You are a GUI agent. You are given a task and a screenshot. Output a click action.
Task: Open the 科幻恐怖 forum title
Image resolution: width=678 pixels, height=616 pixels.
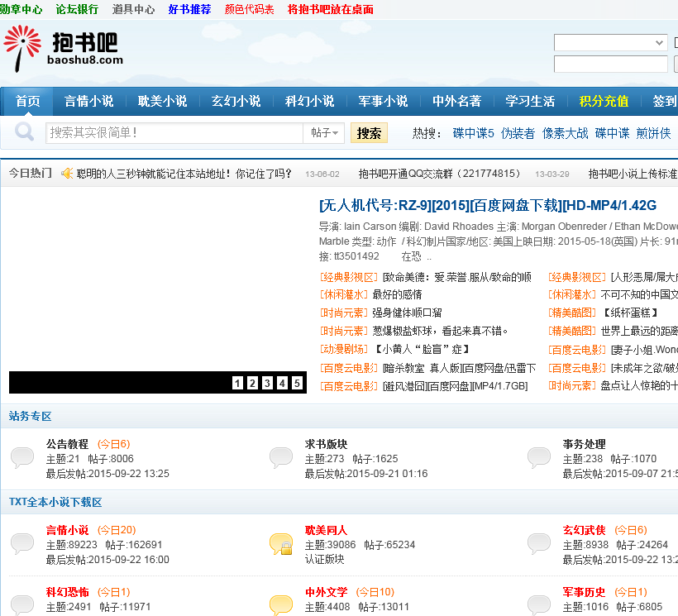pyautogui.click(x=67, y=592)
